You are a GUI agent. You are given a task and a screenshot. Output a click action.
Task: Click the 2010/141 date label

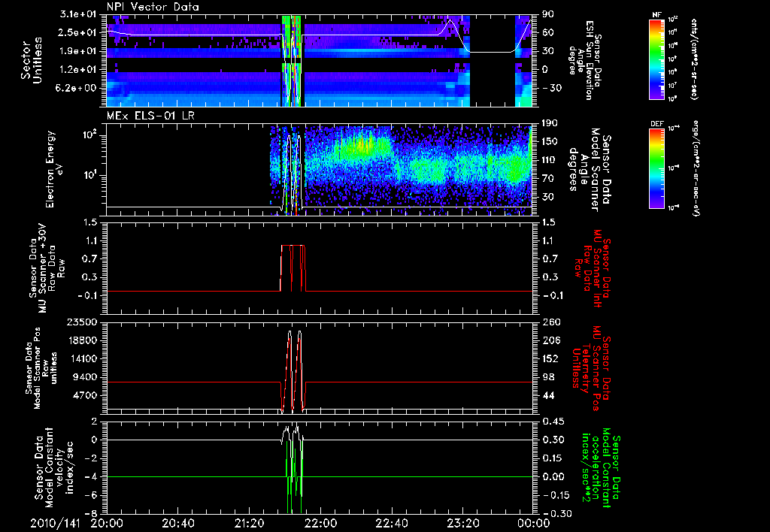click(53, 524)
